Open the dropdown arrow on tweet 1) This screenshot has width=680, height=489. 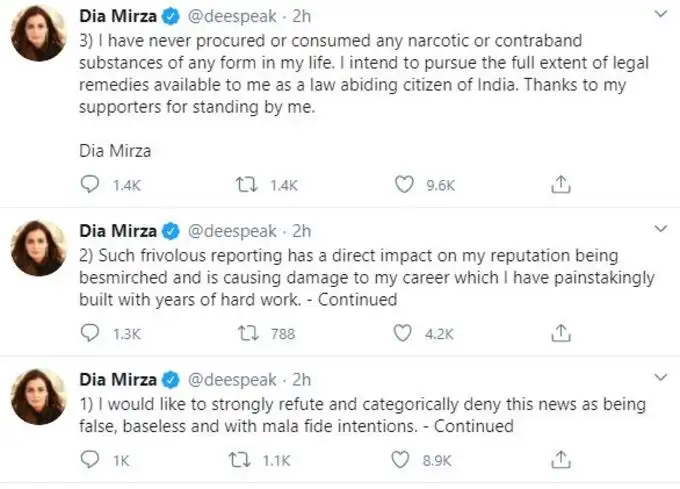click(658, 378)
